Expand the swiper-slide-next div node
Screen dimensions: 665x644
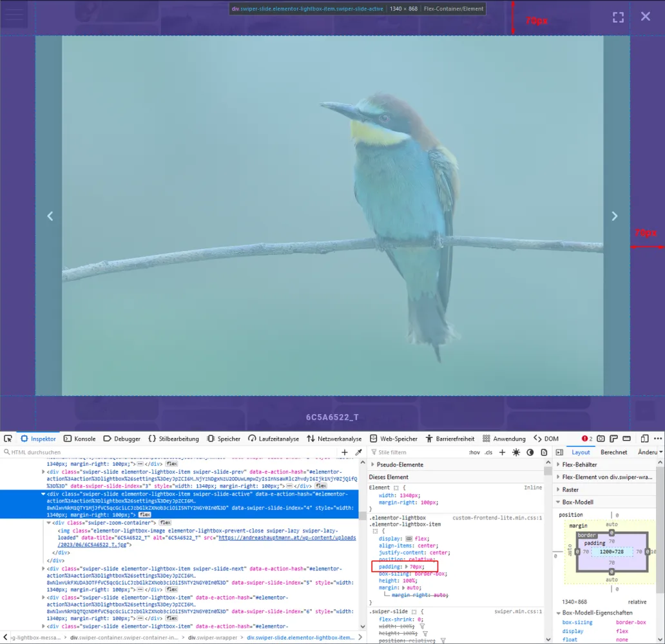[43, 569]
